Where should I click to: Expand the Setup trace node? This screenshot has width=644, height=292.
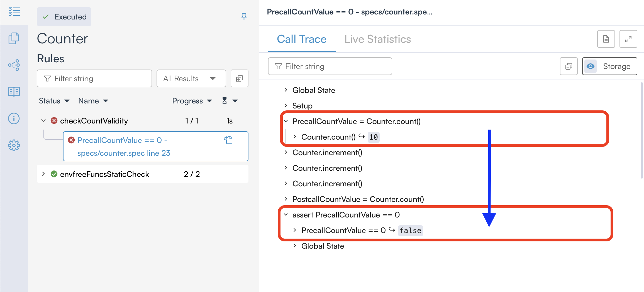(x=286, y=106)
